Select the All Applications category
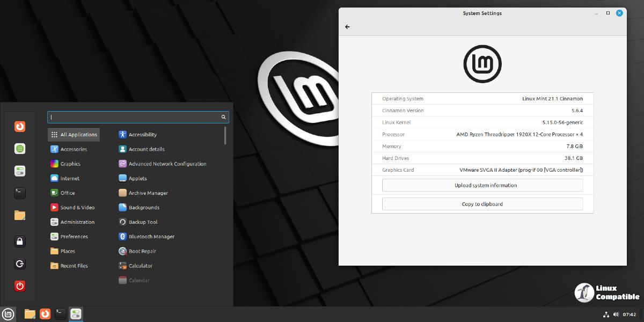Image resolution: width=644 pixels, height=322 pixels. tap(74, 135)
